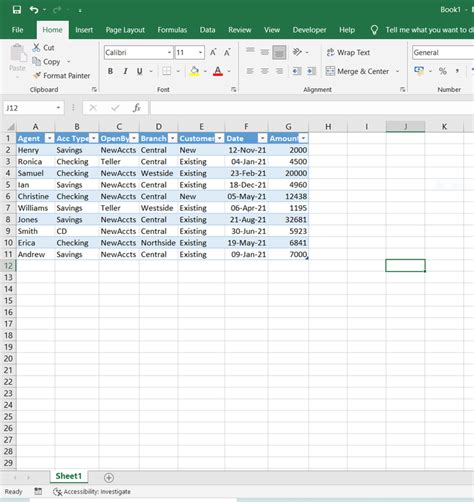Toggle Align Left
The height and width of the screenshot is (502, 474).
pyautogui.click(x=250, y=71)
